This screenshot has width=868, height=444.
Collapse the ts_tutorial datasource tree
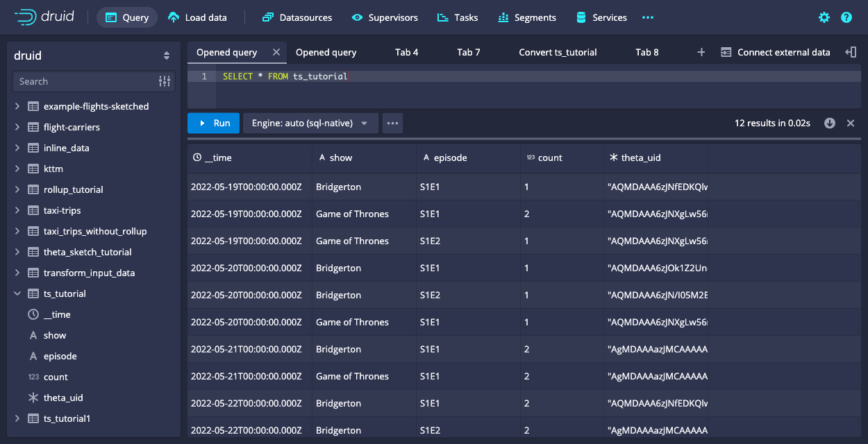pos(17,293)
